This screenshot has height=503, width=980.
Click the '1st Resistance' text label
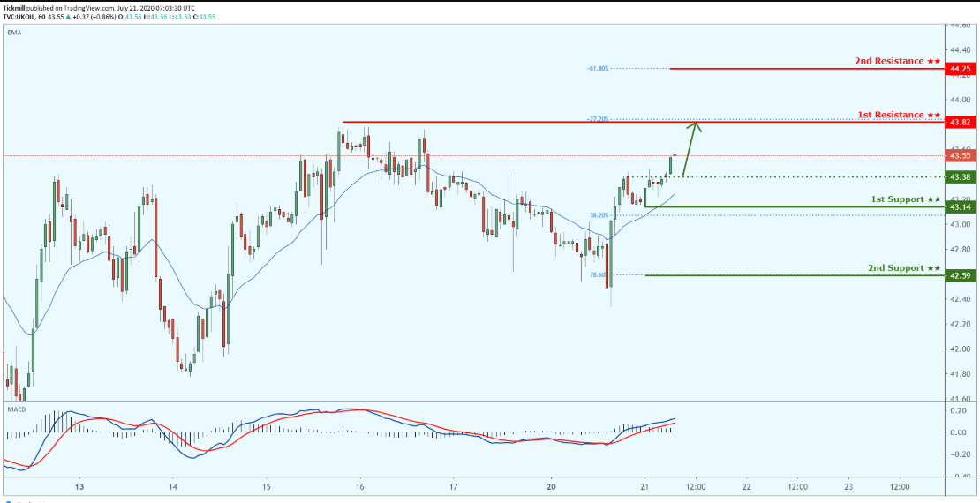(891, 115)
